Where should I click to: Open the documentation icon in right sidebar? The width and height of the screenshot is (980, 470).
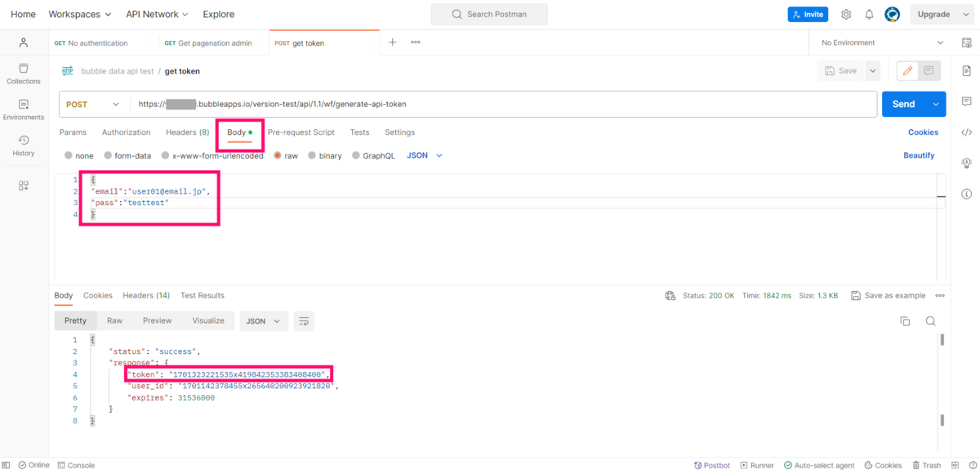pos(966,71)
